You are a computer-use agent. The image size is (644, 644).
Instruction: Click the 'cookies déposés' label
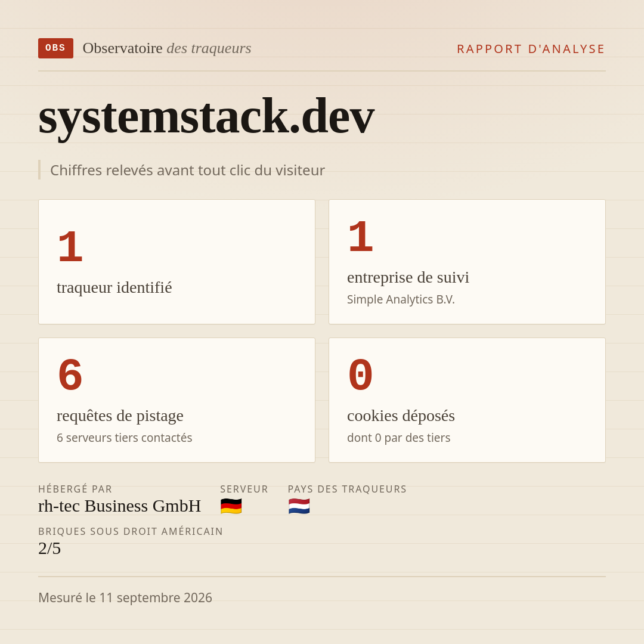[x=401, y=416]
